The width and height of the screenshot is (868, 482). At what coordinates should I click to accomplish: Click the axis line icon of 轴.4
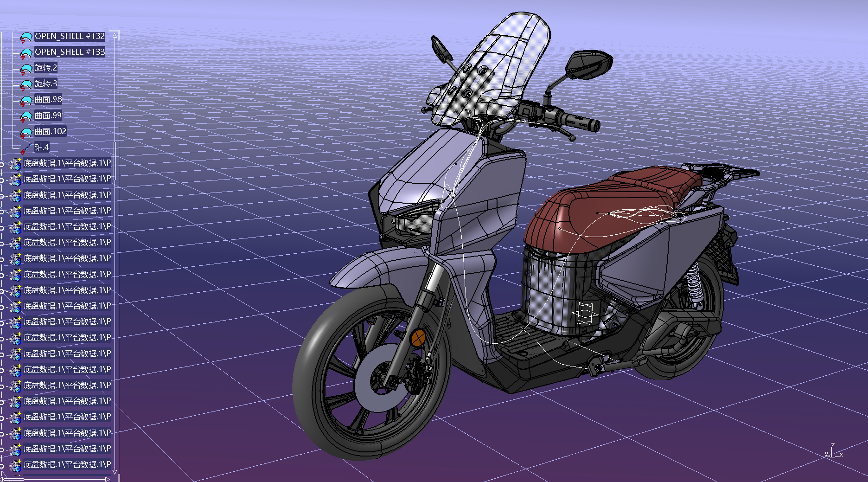(x=26, y=148)
